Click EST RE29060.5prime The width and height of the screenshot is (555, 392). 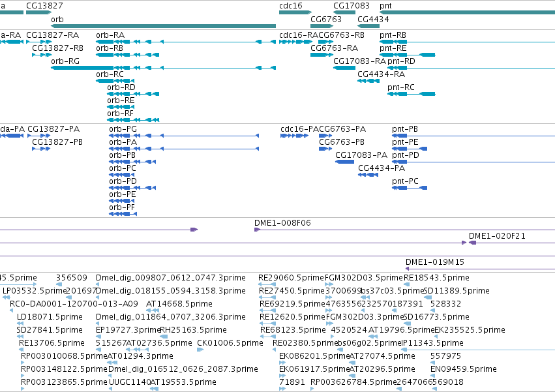tap(291, 278)
